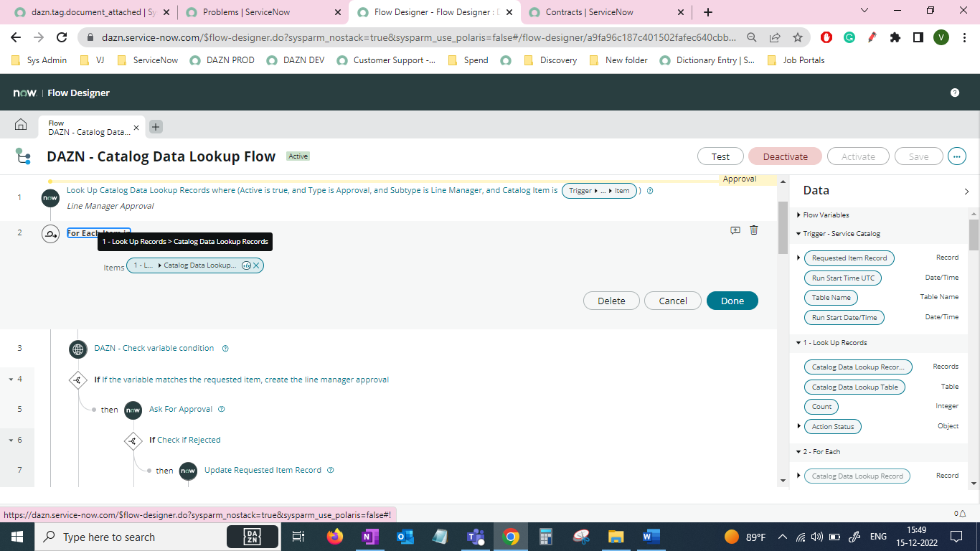Add a new Flow Designer tab

(156, 127)
